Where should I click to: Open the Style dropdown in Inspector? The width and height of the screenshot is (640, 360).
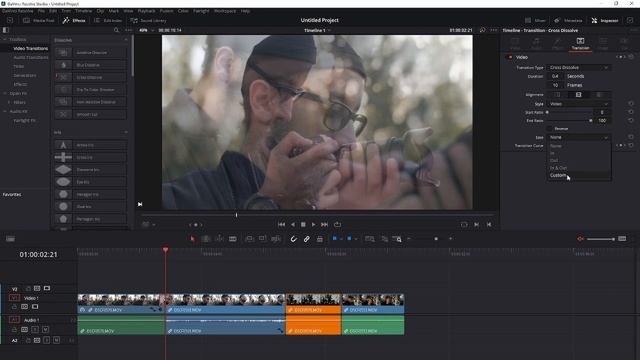579,104
